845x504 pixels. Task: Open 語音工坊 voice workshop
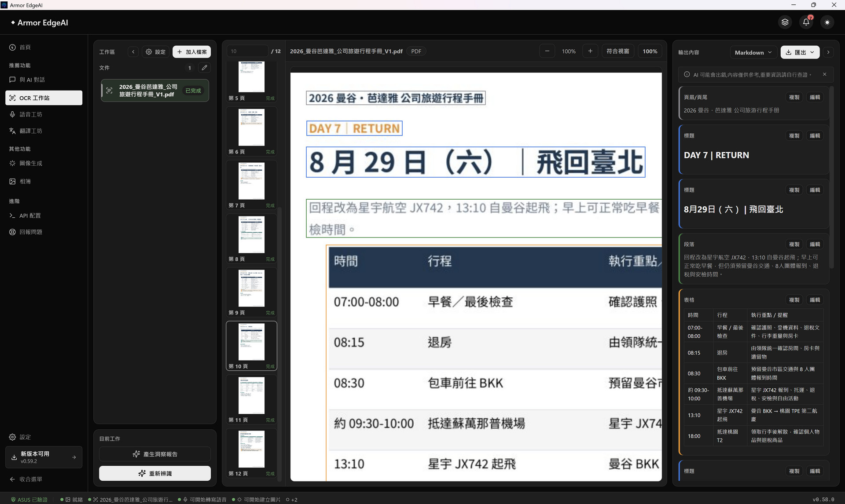[x=44, y=114]
